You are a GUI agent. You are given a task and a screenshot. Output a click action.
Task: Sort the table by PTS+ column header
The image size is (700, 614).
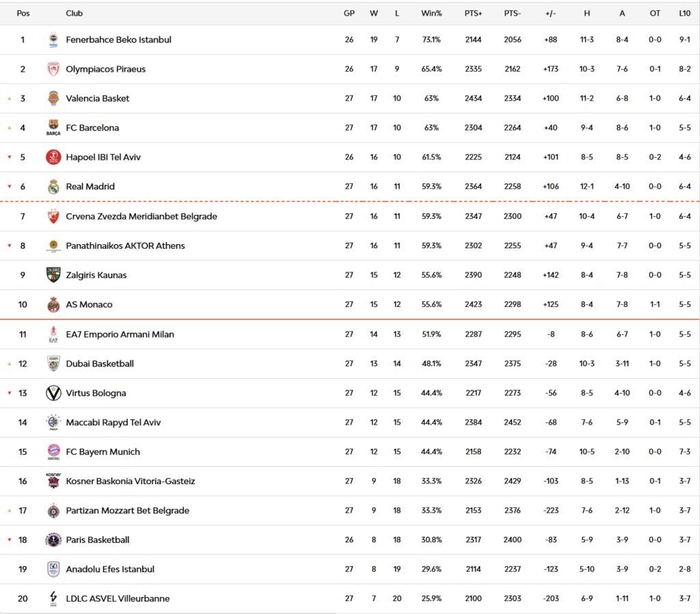pyautogui.click(x=473, y=13)
